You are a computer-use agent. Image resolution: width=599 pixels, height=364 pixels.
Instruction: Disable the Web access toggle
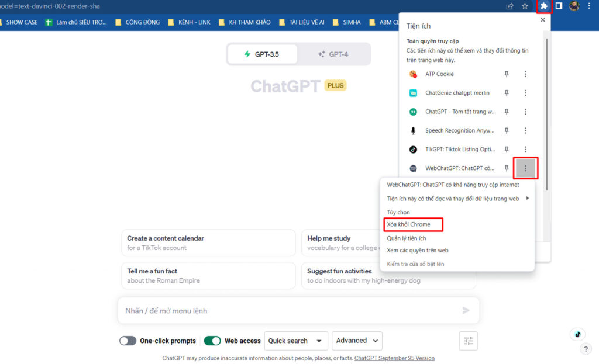[x=212, y=341]
